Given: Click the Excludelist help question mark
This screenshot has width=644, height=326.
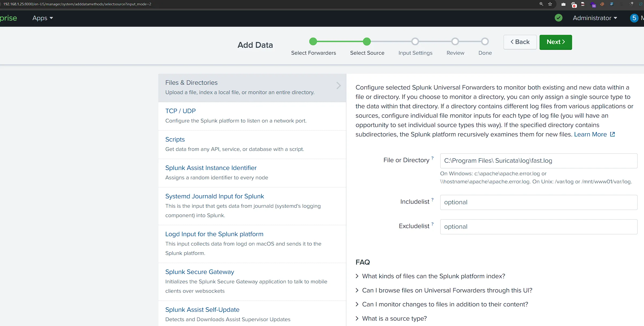Looking at the screenshot, I should pyautogui.click(x=432, y=224).
